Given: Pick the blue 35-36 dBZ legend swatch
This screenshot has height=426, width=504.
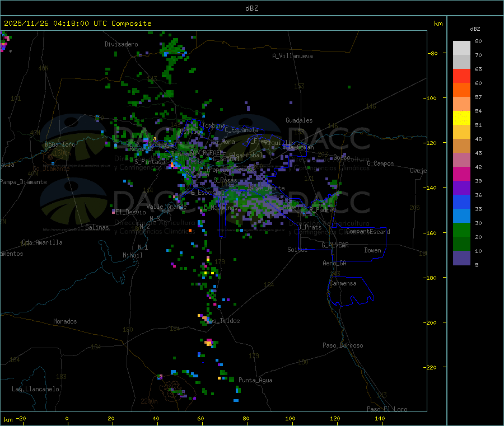Looking at the screenshot, I should coord(461,202).
